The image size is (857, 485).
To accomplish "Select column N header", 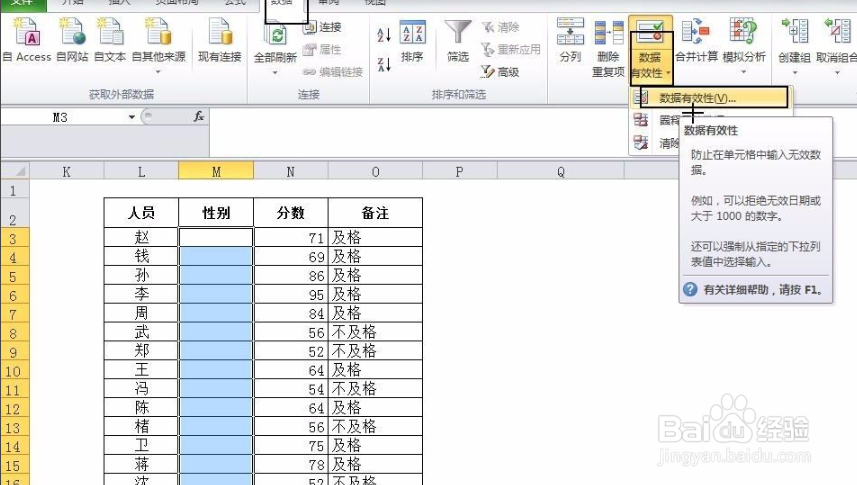I will point(291,172).
